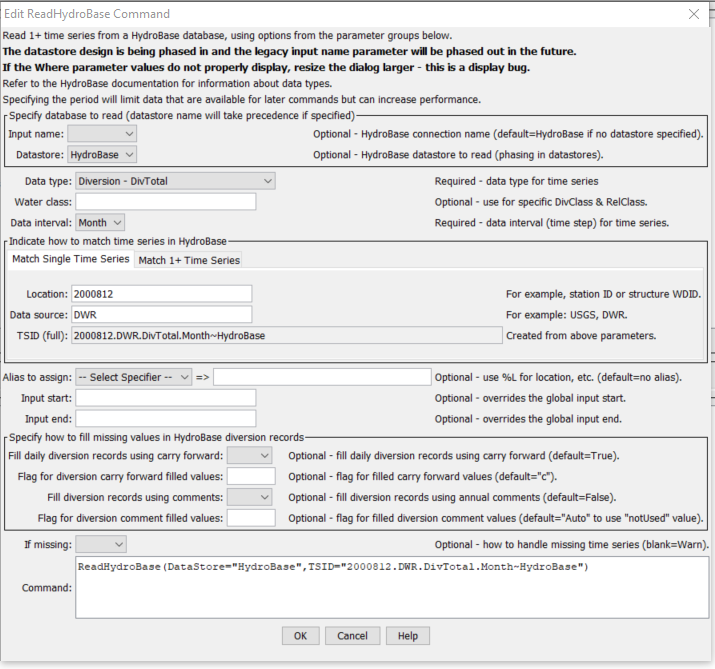The image size is (715, 669).
Task: Open the Data type dropdown
Action: [x=174, y=181]
